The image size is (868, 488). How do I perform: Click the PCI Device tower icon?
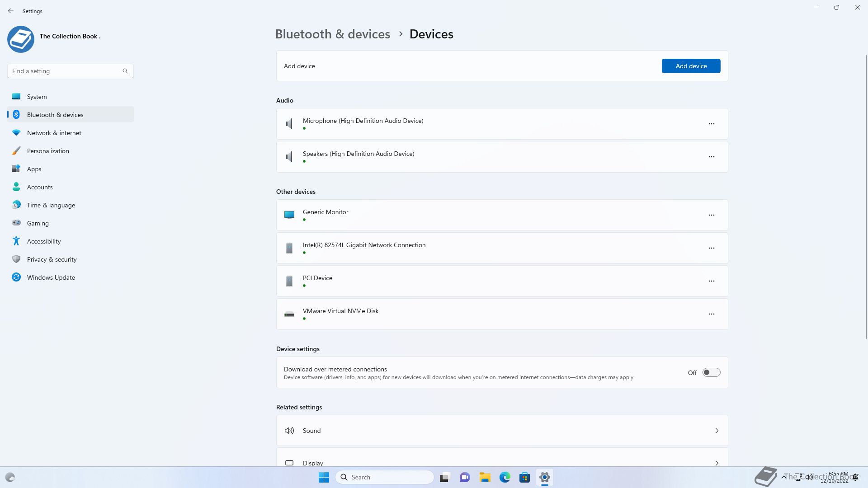click(289, 281)
